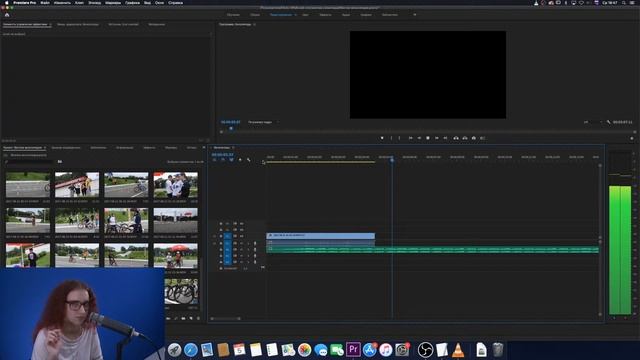
Task: Click the timeline horizontal zoom scrollbar
Action: pyautogui.click(x=225, y=318)
